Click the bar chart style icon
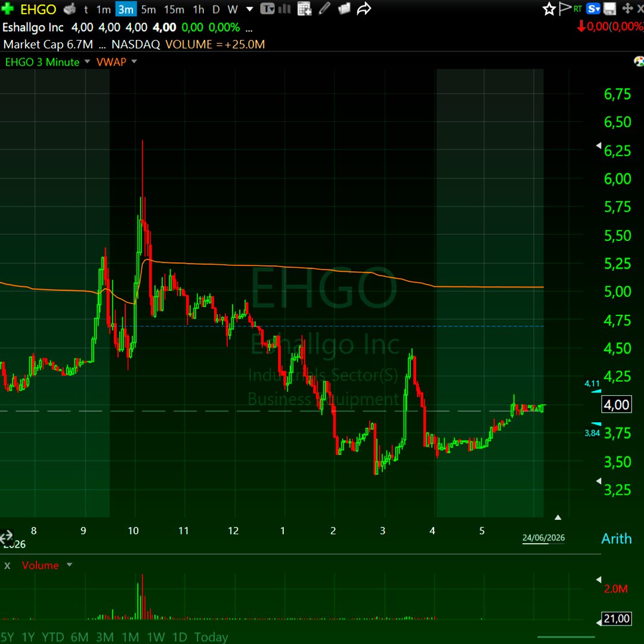644x644 pixels. (284, 8)
